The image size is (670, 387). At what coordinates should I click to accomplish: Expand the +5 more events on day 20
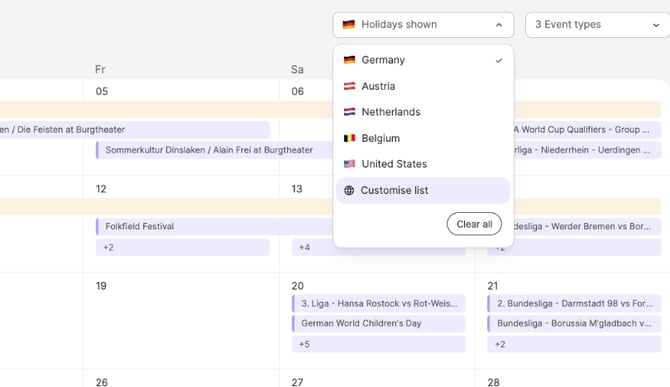pos(378,344)
